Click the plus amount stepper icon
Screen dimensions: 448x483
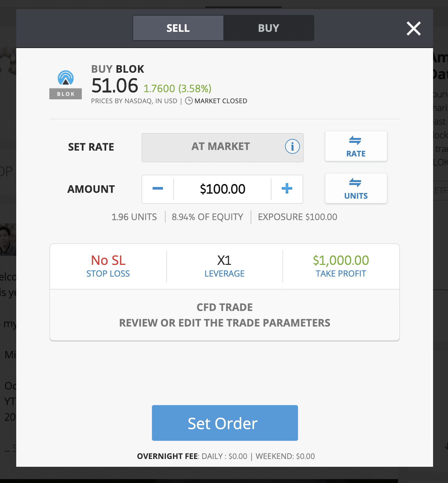point(287,189)
